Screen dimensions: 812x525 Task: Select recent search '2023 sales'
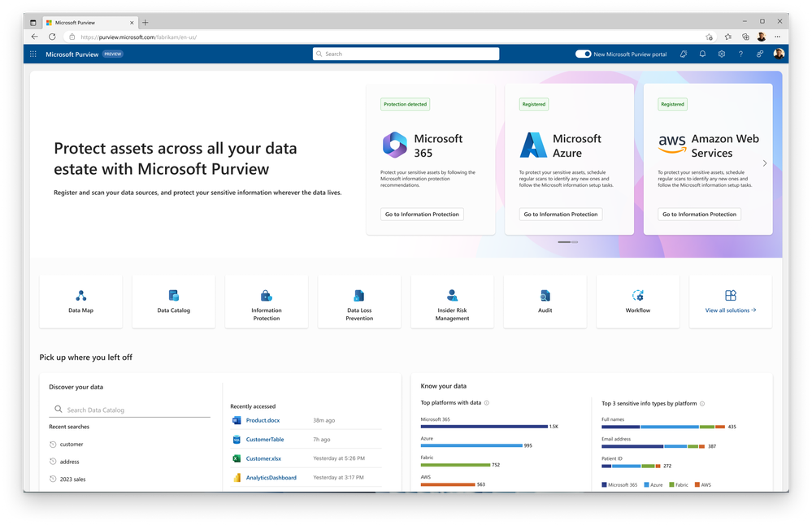(72, 479)
